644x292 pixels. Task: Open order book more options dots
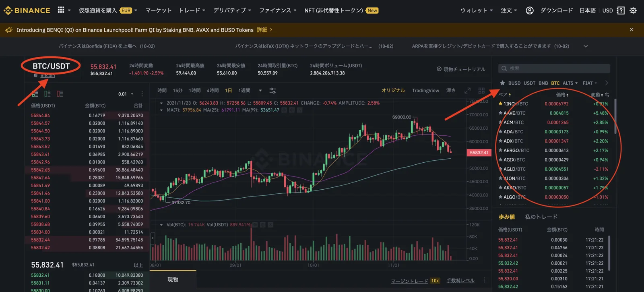tap(142, 94)
